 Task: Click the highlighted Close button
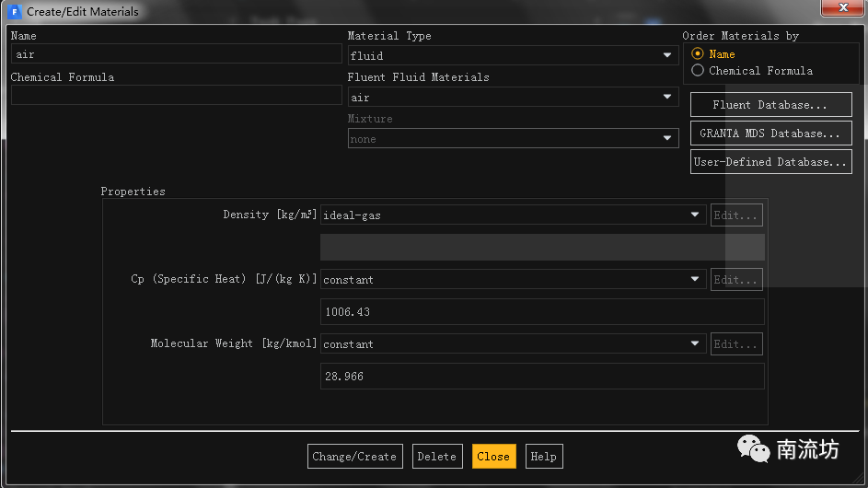pyautogui.click(x=493, y=457)
